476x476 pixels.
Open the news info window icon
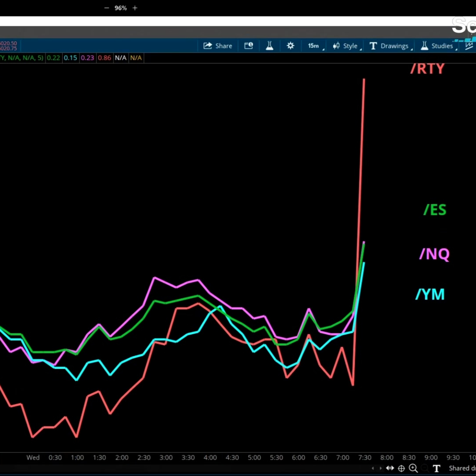249,46
